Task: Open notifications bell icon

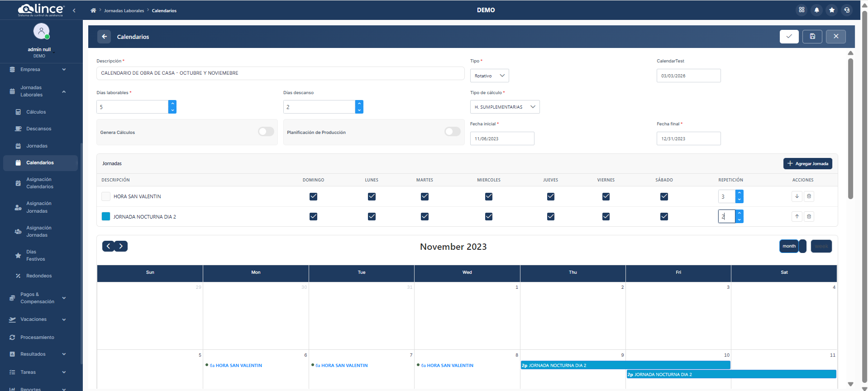Action: 817,10
